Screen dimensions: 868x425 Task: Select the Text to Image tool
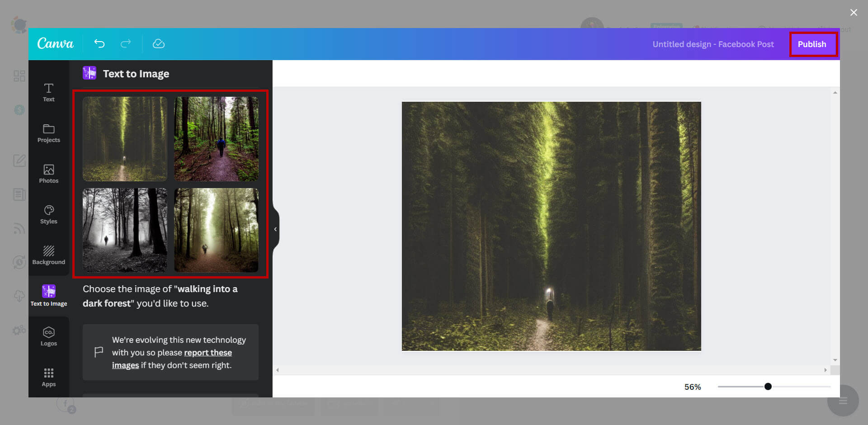point(48,295)
